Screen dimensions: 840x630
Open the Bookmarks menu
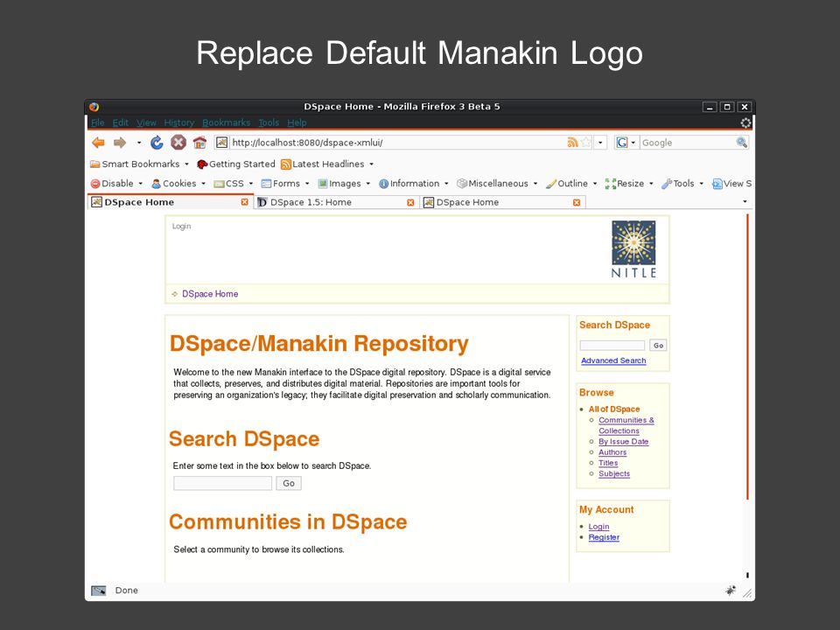click(x=226, y=122)
